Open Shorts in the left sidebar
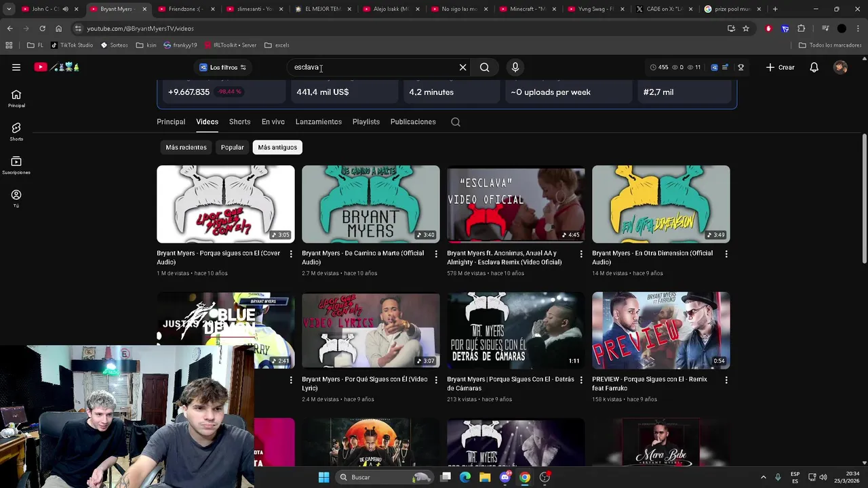Image resolution: width=868 pixels, height=488 pixels. pyautogui.click(x=16, y=131)
